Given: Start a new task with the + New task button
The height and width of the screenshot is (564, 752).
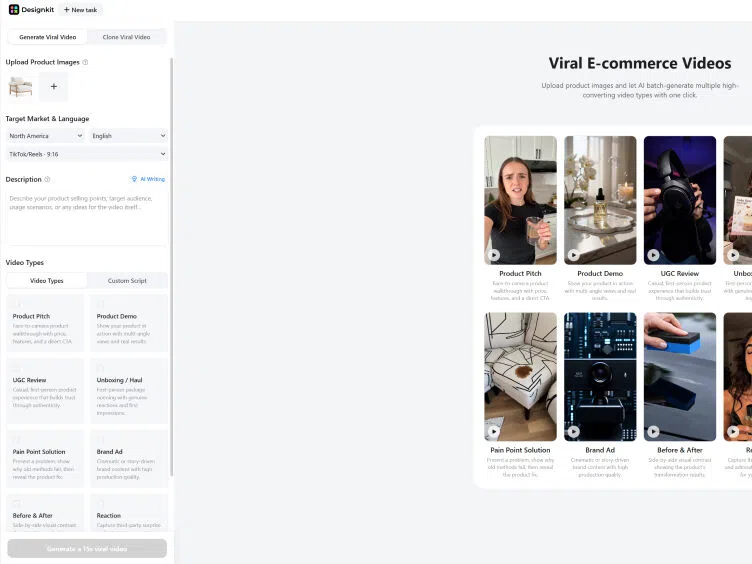Looking at the screenshot, I should click(81, 10).
